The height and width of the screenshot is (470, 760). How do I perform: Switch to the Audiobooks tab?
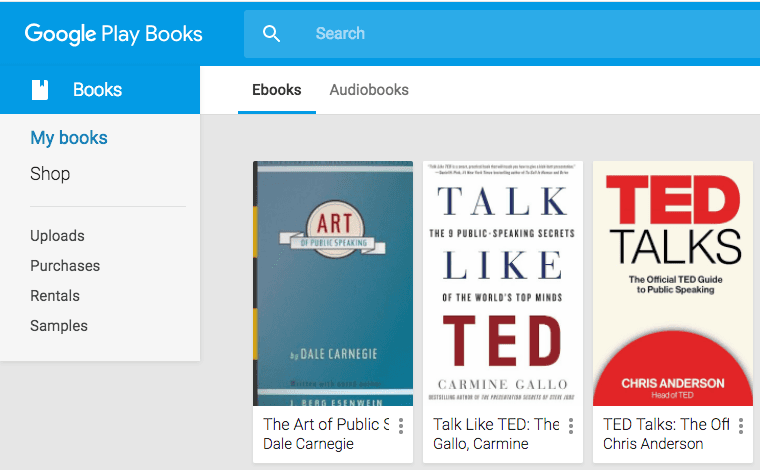click(369, 90)
